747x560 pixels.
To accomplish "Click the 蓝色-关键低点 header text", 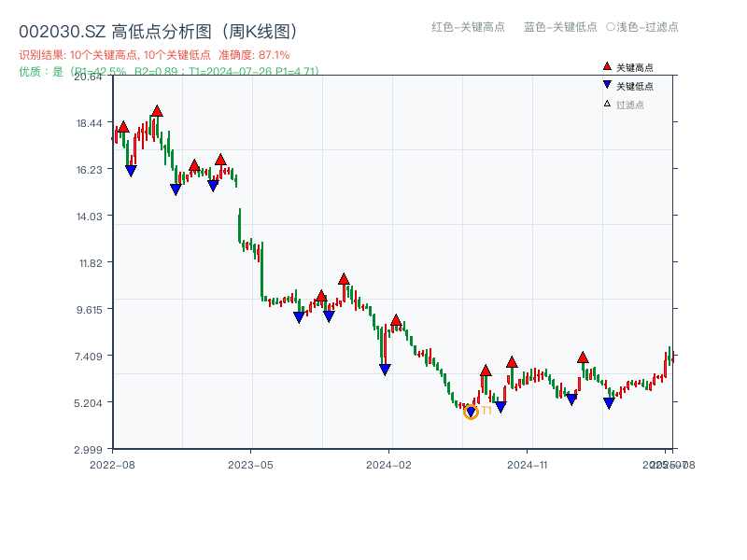I will point(560,27).
